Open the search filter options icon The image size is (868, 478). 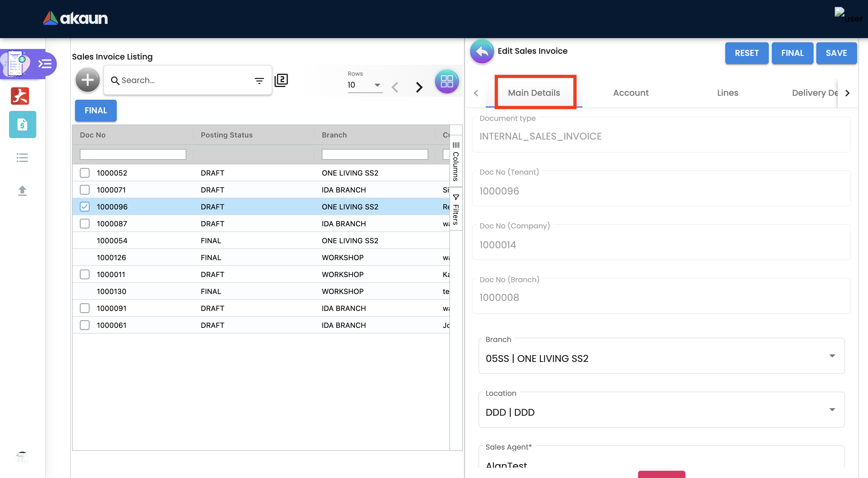[x=259, y=80]
